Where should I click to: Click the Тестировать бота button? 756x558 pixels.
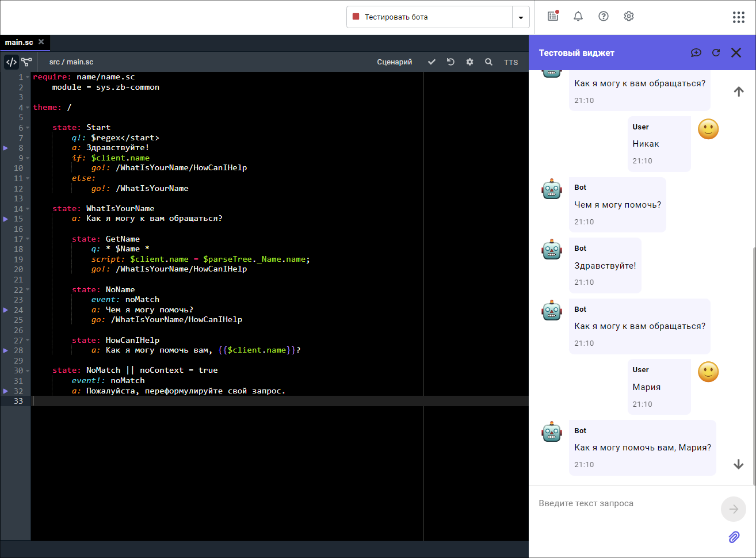click(x=429, y=17)
